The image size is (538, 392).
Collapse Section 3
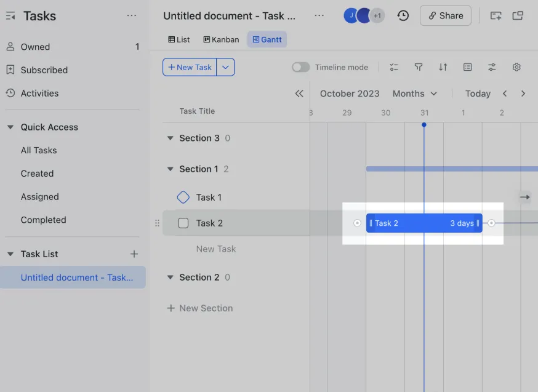click(x=170, y=138)
